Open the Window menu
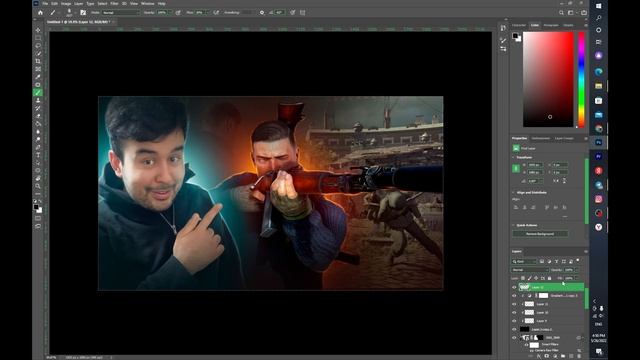640x360 pixels. pyautogui.click(x=147, y=3)
